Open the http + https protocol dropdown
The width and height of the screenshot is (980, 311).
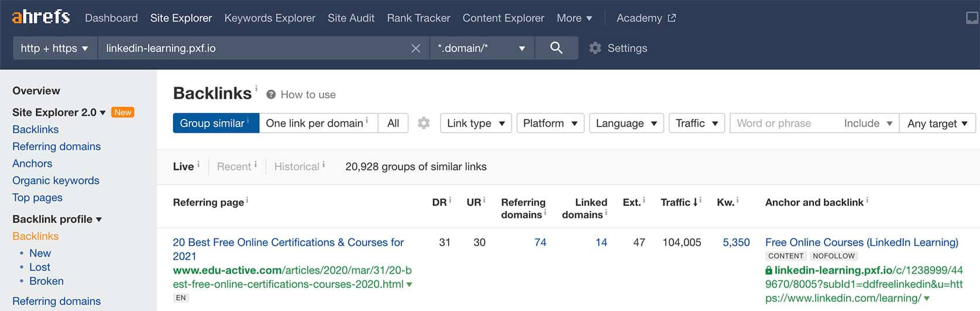[x=54, y=48]
